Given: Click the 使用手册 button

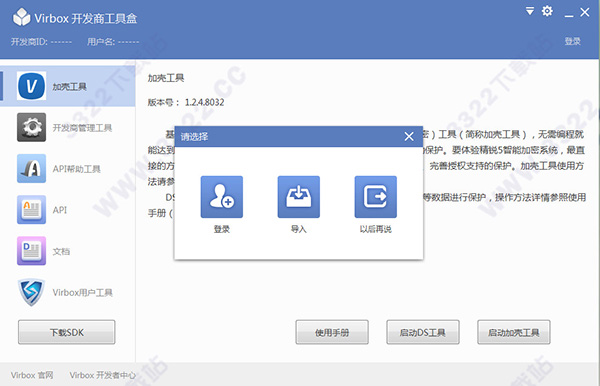Looking at the screenshot, I should point(332,332).
